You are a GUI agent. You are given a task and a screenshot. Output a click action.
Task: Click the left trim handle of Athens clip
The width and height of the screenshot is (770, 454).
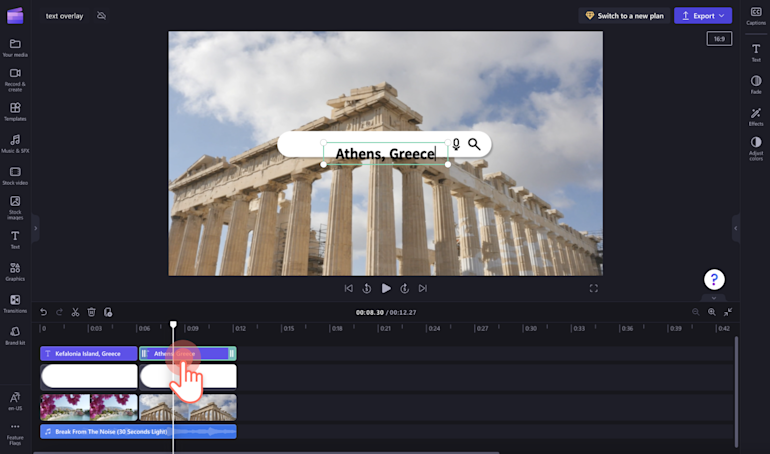click(144, 353)
